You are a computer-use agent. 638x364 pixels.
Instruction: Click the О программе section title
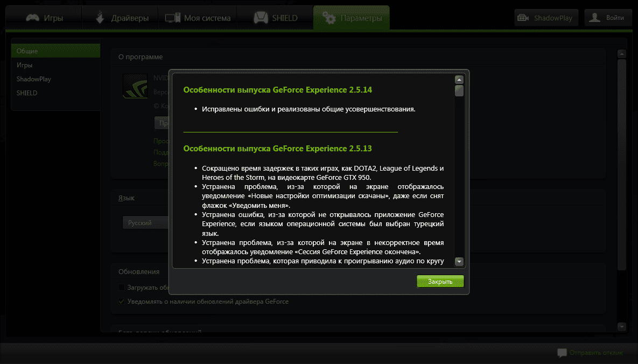(141, 57)
